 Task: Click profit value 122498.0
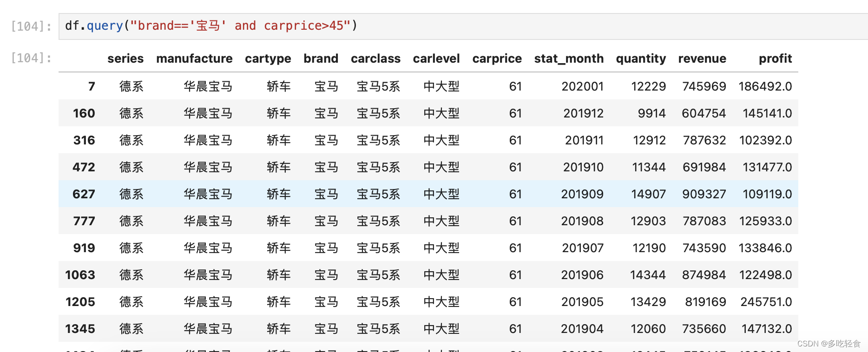click(x=766, y=275)
